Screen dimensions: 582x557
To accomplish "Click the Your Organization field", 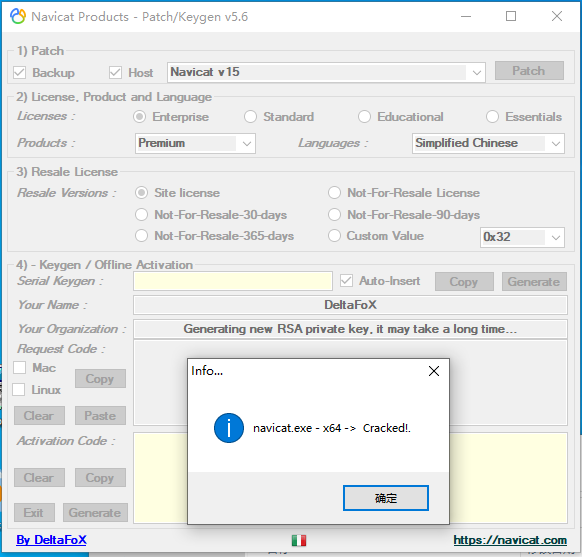I will 350,329.
